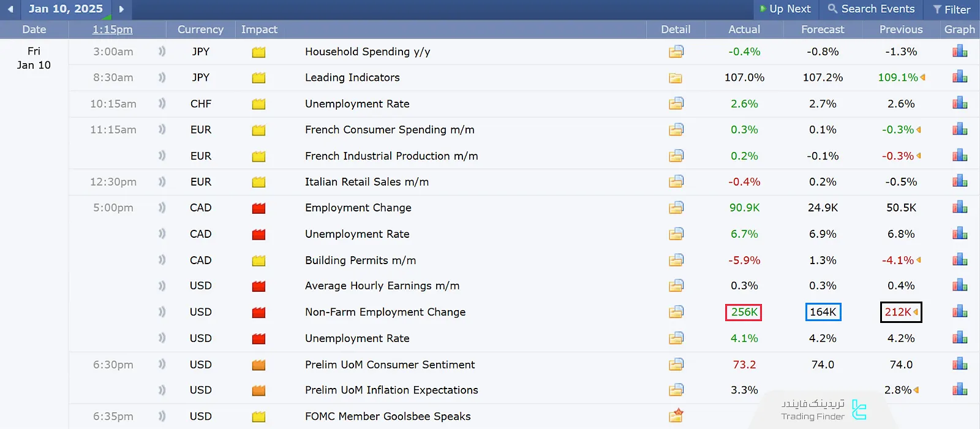Open detail folder for CAD Employment Change
Screen dimensions: 980x429
676,208
